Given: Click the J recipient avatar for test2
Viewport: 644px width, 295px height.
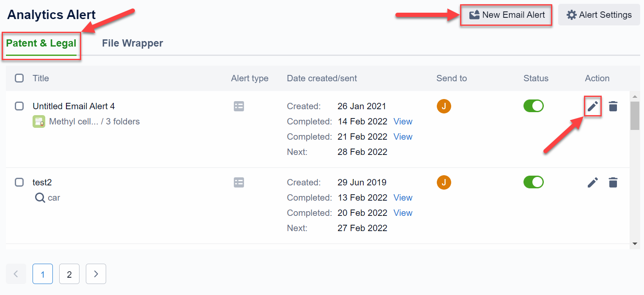Looking at the screenshot, I should pyautogui.click(x=444, y=182).
